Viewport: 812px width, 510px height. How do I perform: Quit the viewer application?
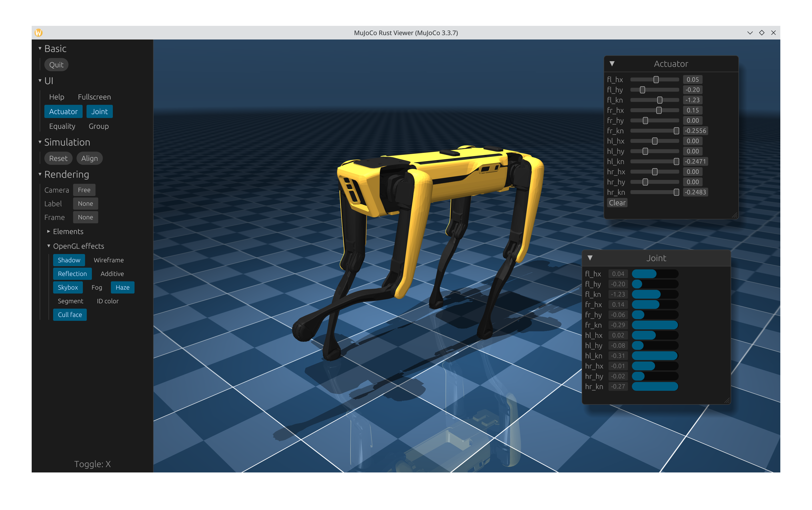56,65
